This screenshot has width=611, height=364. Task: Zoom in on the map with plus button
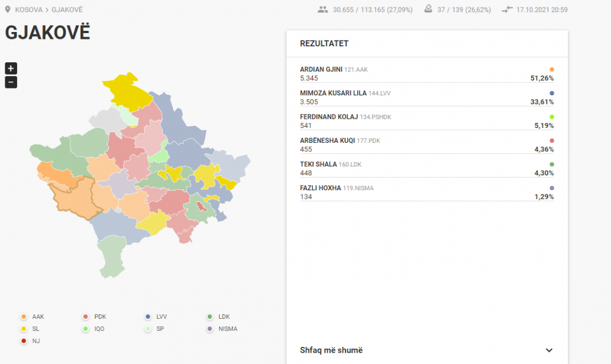(11, 69)
